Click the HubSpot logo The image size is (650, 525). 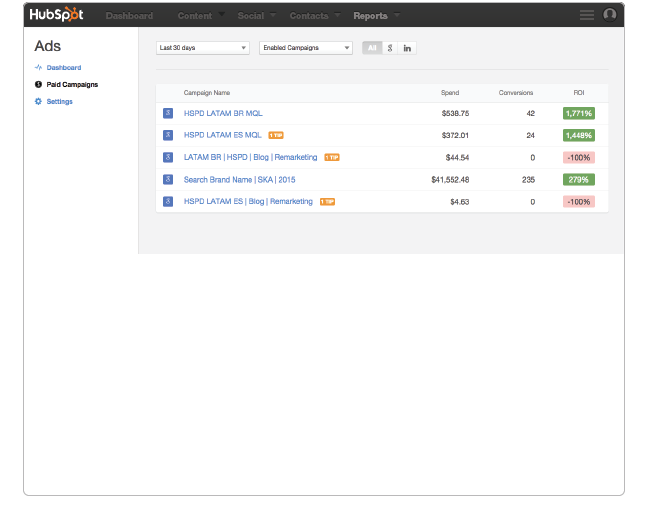pos(57,15)
